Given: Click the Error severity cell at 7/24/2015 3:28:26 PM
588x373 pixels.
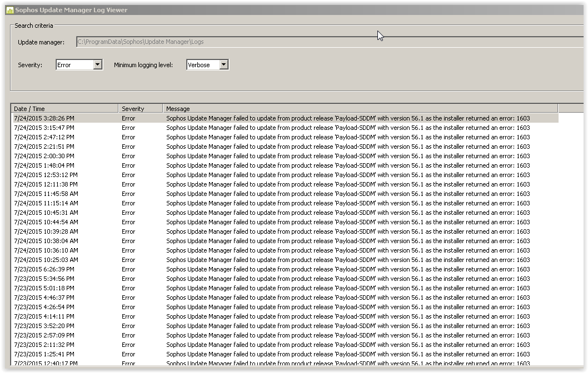Looking at the screenshot, I should coord(128,118).
